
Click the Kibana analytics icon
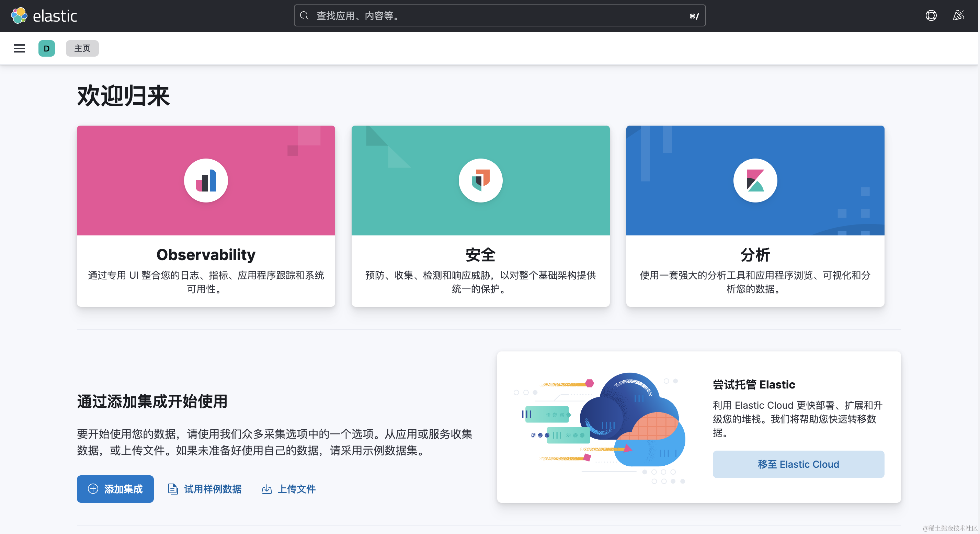(x=755, y=181)
